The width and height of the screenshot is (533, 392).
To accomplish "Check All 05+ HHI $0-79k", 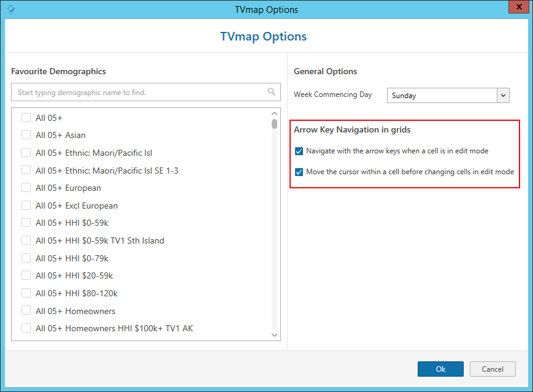I will pos(26,258).
